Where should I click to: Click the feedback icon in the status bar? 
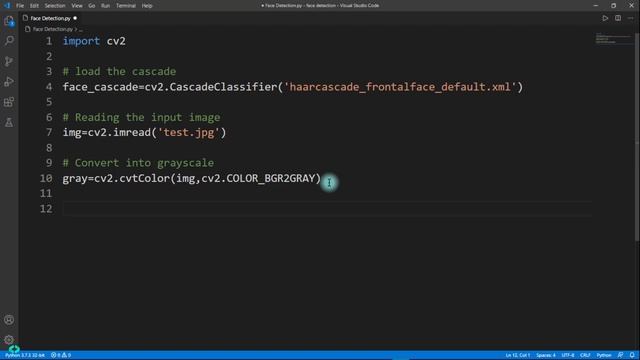point(620,355)
